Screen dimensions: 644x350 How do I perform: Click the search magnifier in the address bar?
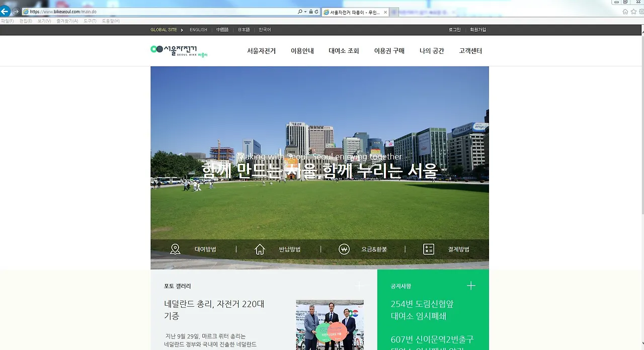click(300, 11)
